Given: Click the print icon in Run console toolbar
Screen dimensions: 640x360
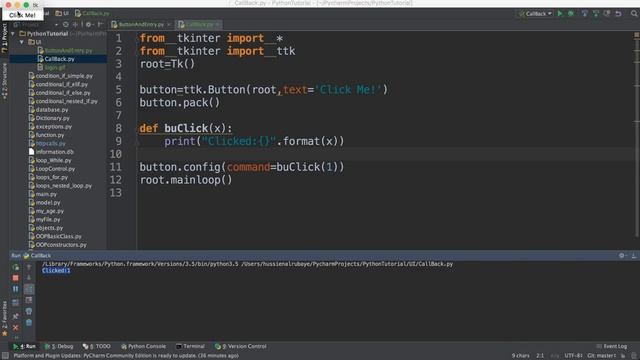Looking at the screenshot, I should (x=29, y=311).
